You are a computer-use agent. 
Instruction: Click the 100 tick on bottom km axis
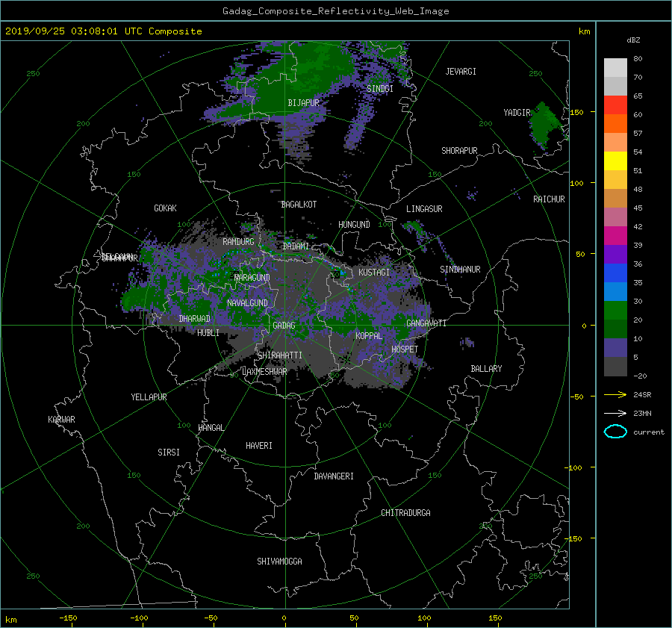[x=424, y=618]
